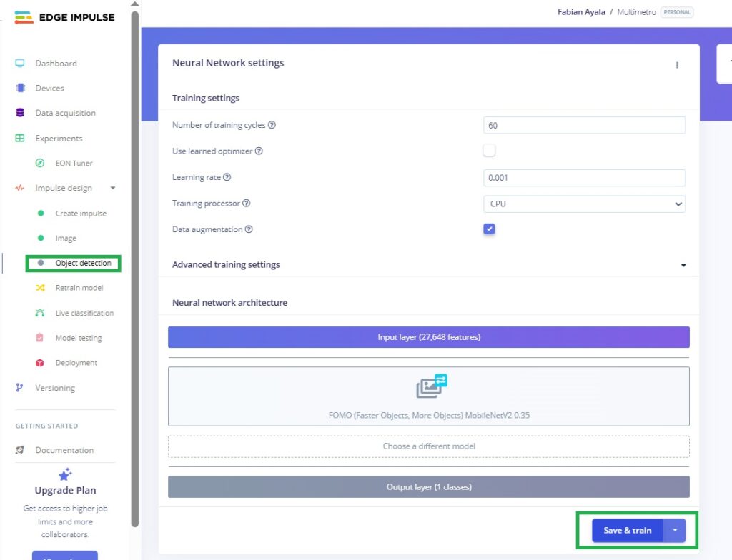Enable the Use learned optimizer checkbox
The height and width of the screenshot is (560, 732).
490,151
